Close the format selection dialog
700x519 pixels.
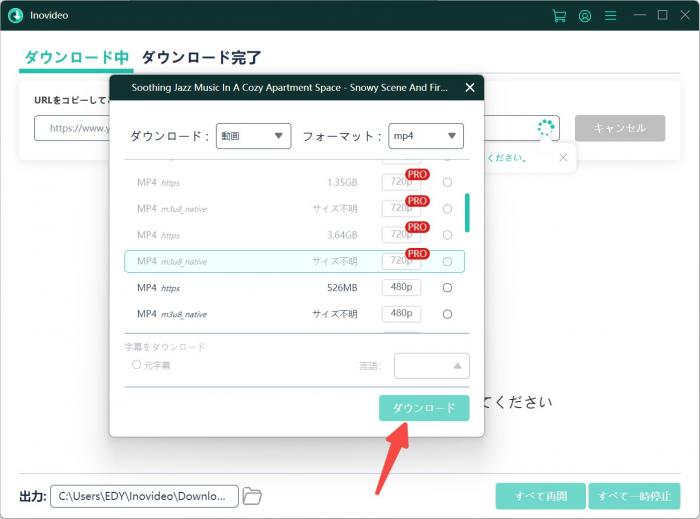pos(470,87)
